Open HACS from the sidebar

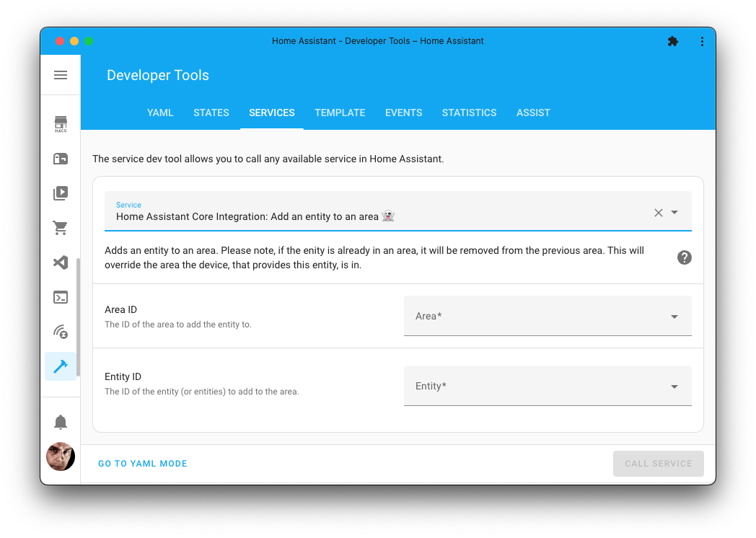pos(61,123)
